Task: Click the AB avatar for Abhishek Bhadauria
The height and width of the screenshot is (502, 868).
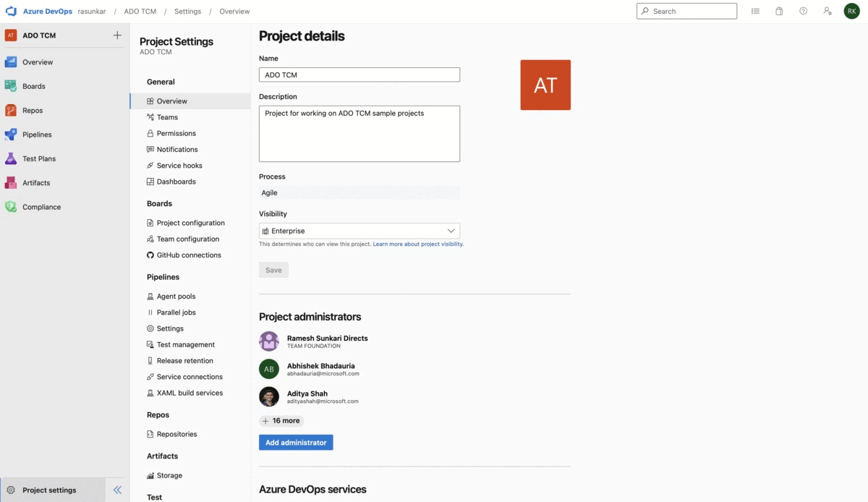Action: coord(269,369)
